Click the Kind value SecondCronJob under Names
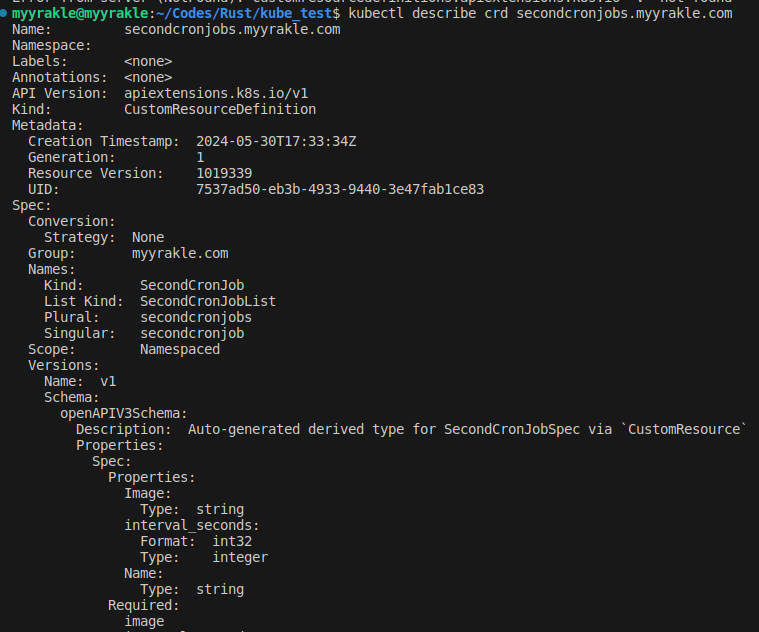 point(192,285)
